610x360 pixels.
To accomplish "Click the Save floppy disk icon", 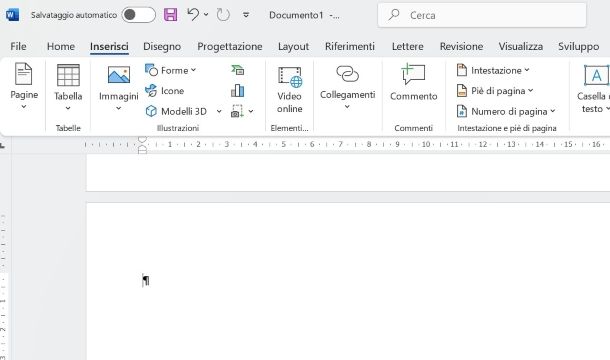I will click(x=170, y=15).
